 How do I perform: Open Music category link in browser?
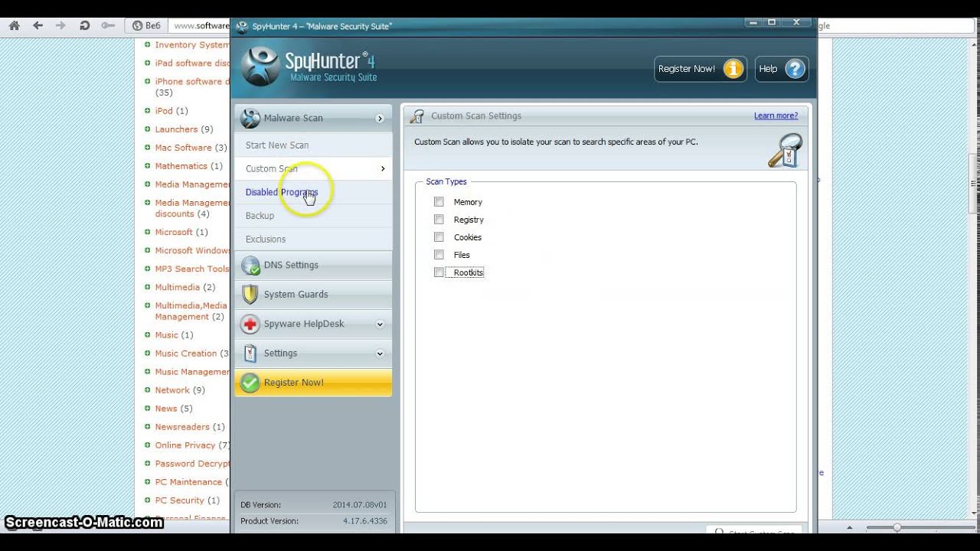tap(166, 335)
